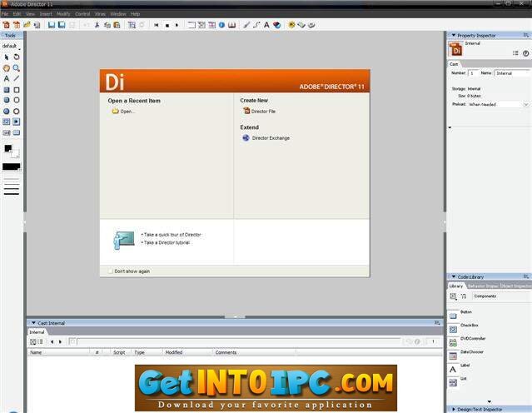Select the Push Button tool in Tools panel
Screen dimensions: 532x413
tap(17, 132)
